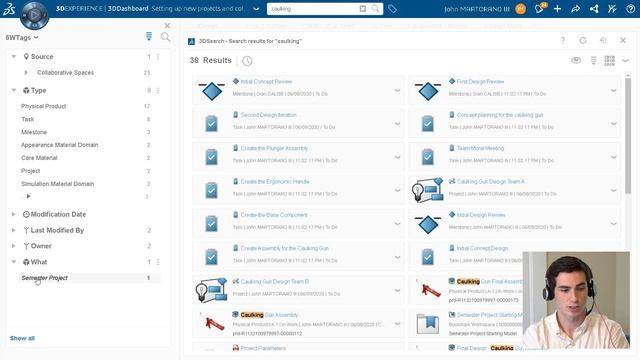Filter by Appearance Material Domain
This screenshot has width=640, height=360.
click(60, 145)
